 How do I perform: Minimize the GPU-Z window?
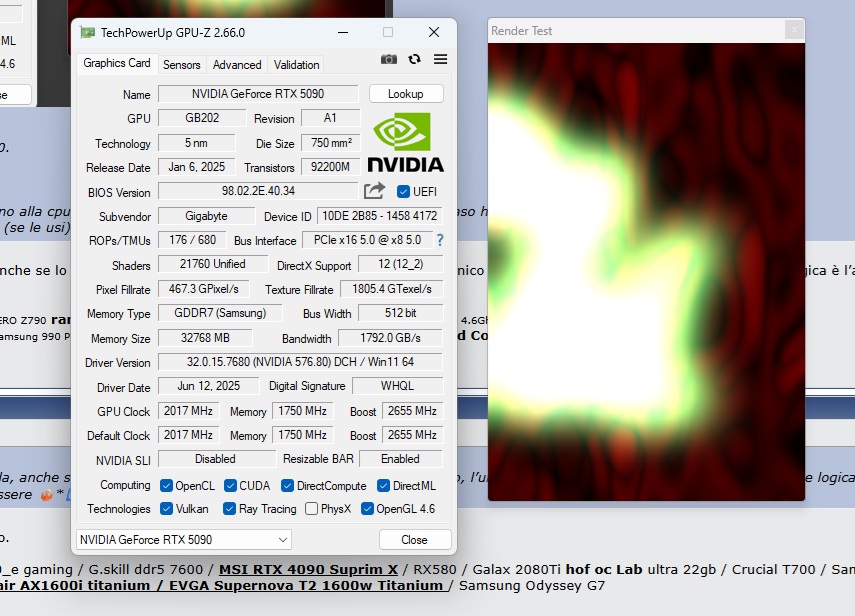click(343, 32)
